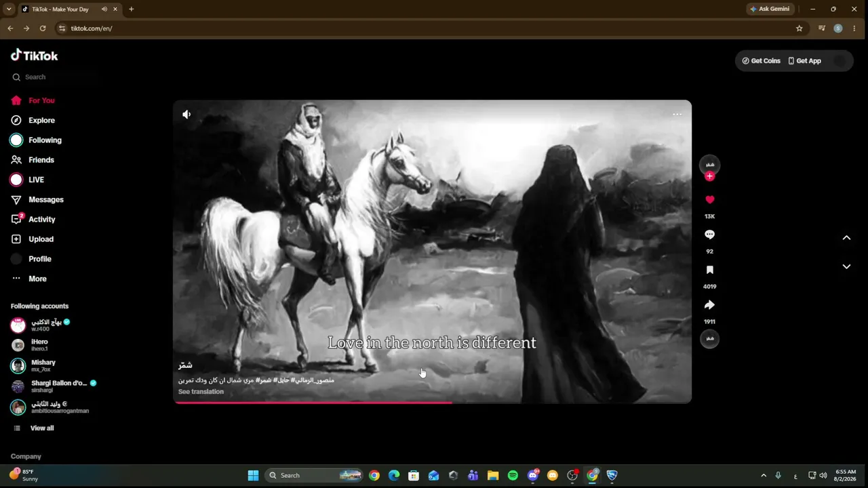
Task: Open the sound disc below the share button
Action: [709, 338]
